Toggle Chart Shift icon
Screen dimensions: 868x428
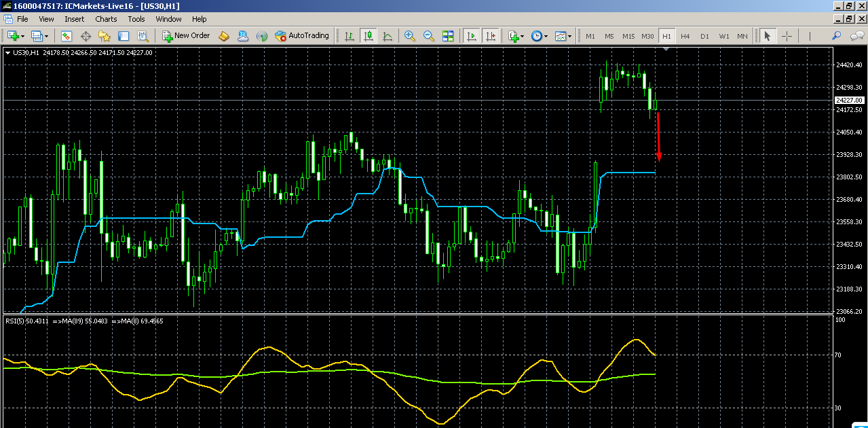point(491,36)
